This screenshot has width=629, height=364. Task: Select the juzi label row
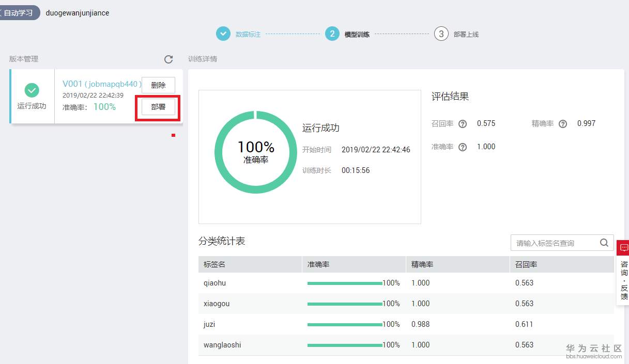pos(406,324)
